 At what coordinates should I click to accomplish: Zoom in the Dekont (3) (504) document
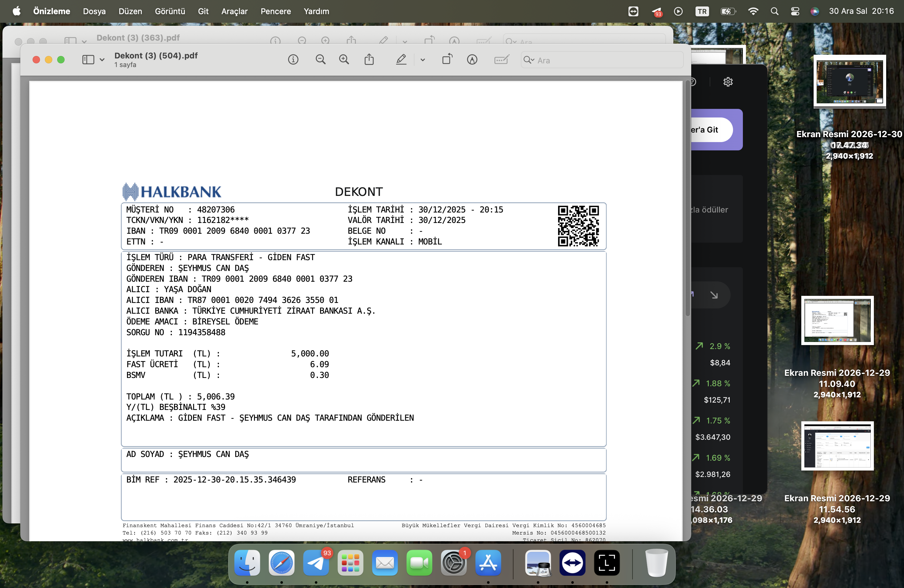344,60
